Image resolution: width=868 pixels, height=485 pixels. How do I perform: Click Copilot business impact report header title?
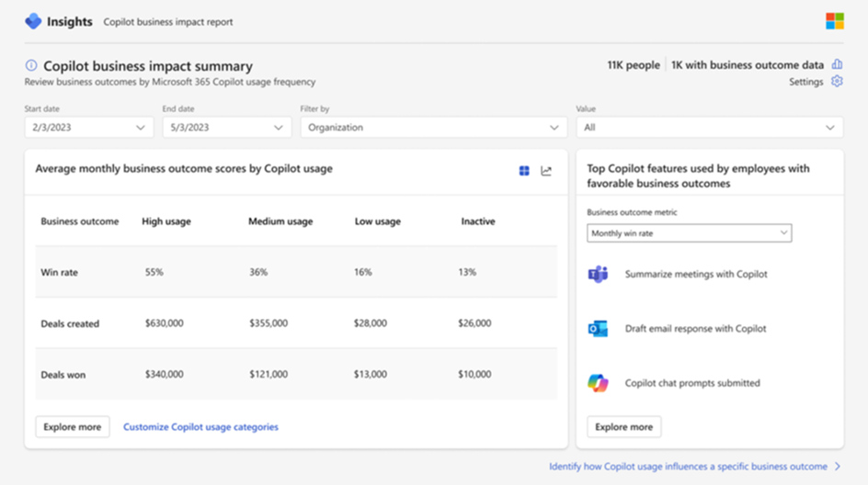click(x=167, y=22)
